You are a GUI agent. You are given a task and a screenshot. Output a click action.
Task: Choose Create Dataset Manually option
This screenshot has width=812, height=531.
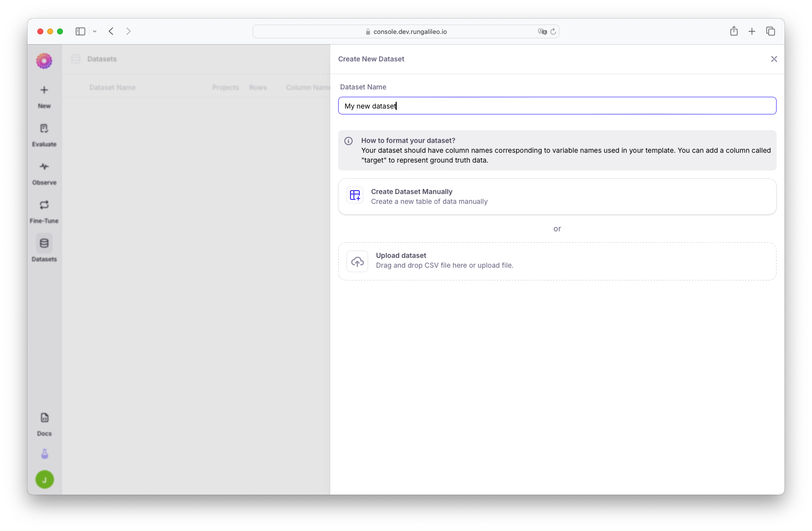coord(557,196)
